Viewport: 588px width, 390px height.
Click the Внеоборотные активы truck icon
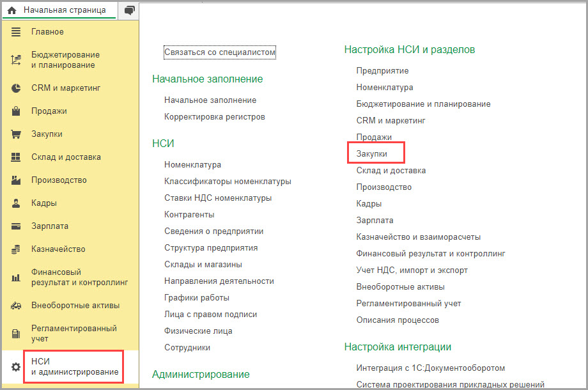[x=16, y=306]
